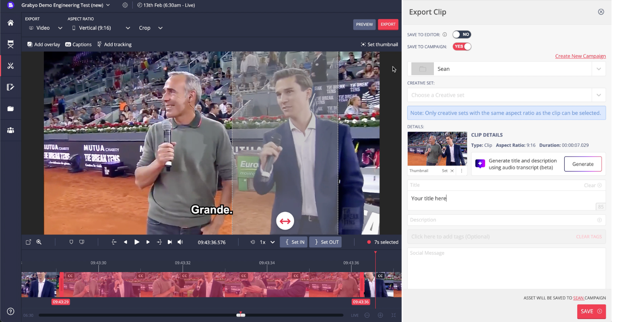
Task: Play the video clip
Action: point(137,242)
